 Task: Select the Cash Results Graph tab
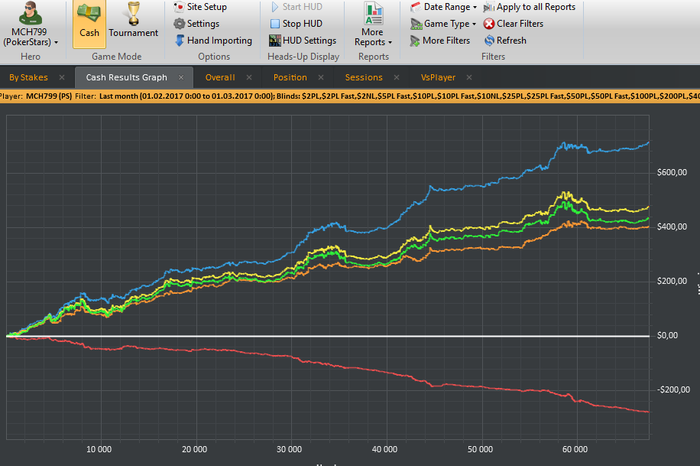(126, 78)
